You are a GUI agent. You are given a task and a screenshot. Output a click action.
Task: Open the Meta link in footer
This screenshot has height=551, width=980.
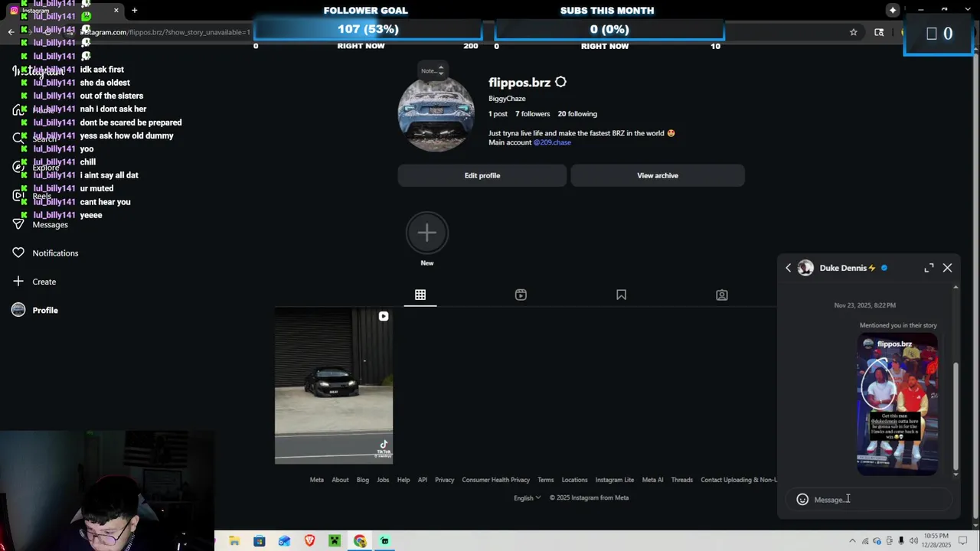316,480
